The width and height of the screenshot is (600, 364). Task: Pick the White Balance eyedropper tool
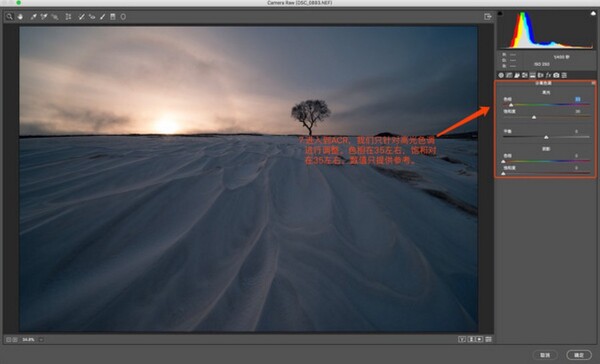point(33,16)
